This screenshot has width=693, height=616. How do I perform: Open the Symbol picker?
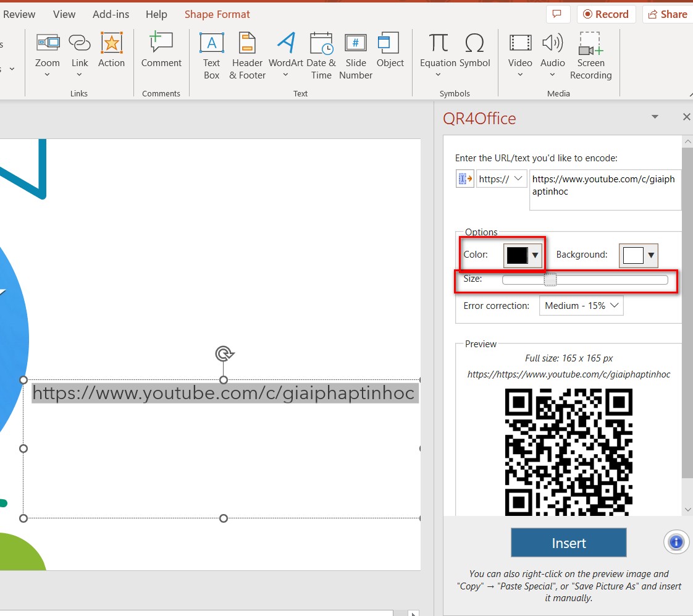tap(475, 50)
